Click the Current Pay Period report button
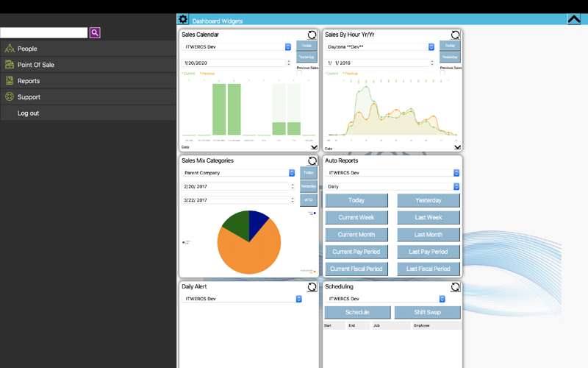 pos(356,252)
